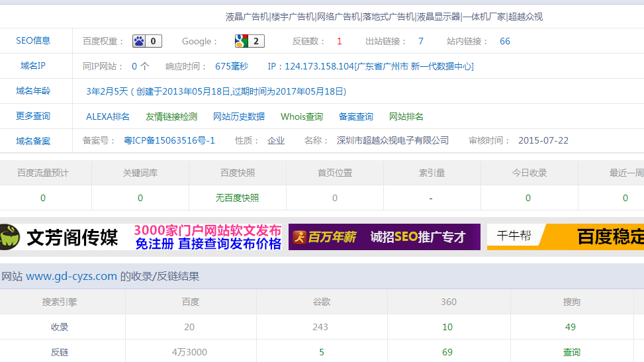Click the 搜狗 column header
The width and height of the screenshot is (644, 362).
tap(571, 302)
